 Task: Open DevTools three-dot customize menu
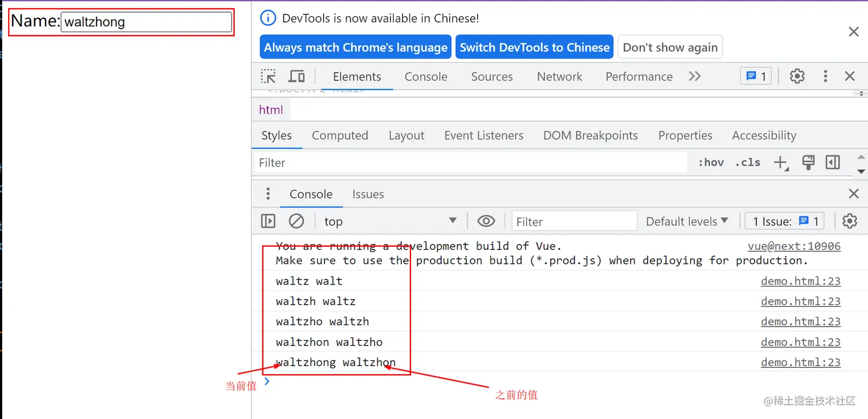click(825, 76)
